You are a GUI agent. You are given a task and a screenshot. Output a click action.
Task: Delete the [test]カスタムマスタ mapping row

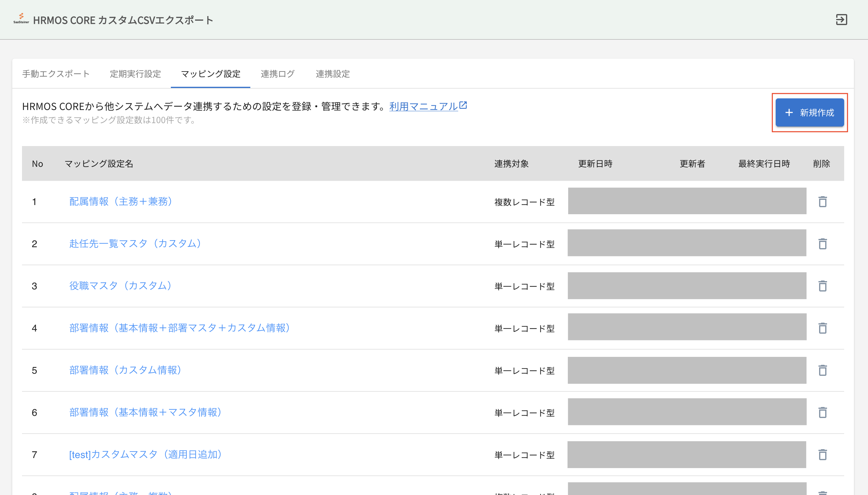click(x=822, y=455)
